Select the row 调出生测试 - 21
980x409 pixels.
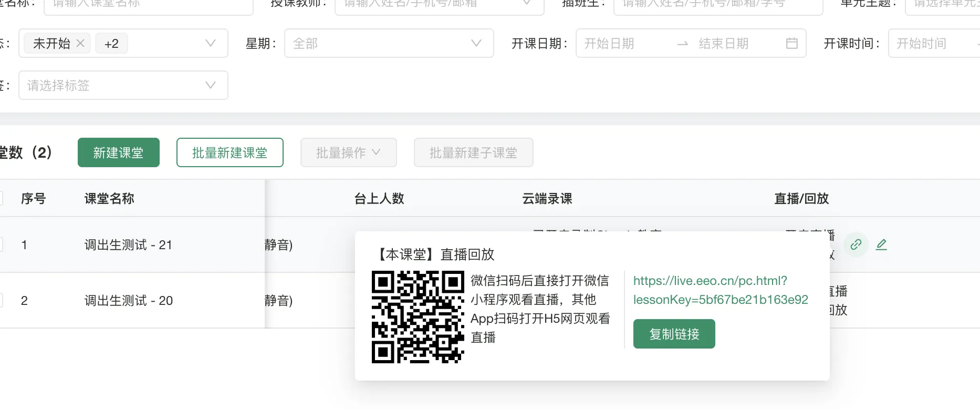click(128, 244)
